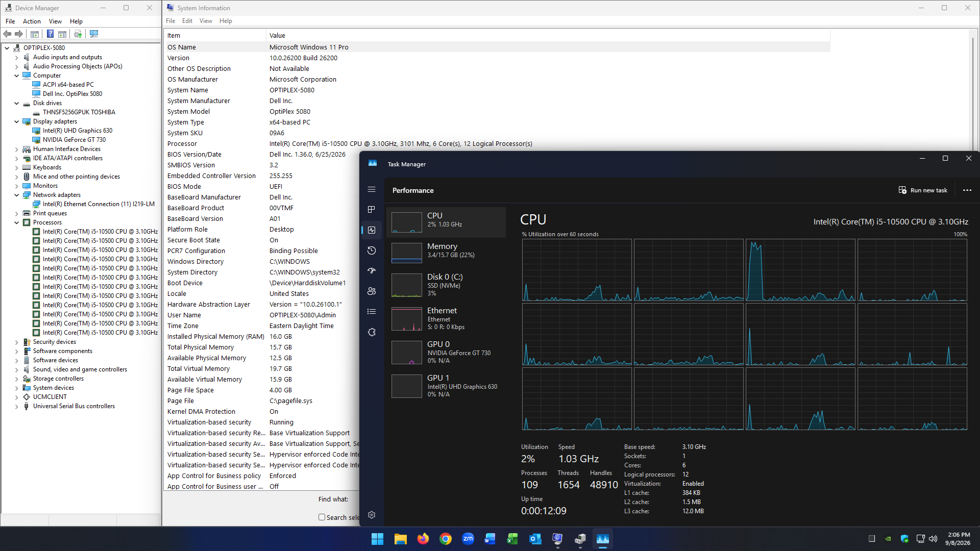Open Firefox from the taskbar
Viewport: 980px width, 551px height.
(x=423, y=539)
